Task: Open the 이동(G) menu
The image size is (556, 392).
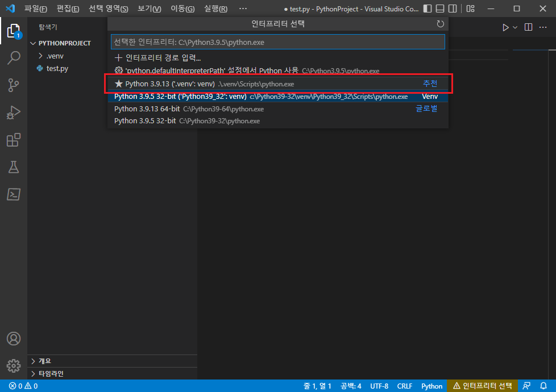Action: point(182,9)
